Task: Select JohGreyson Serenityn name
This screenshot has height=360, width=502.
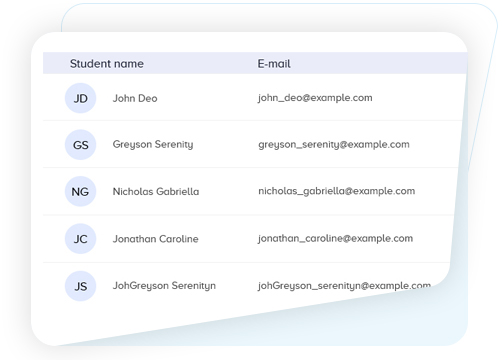Action: coord(164,286)
